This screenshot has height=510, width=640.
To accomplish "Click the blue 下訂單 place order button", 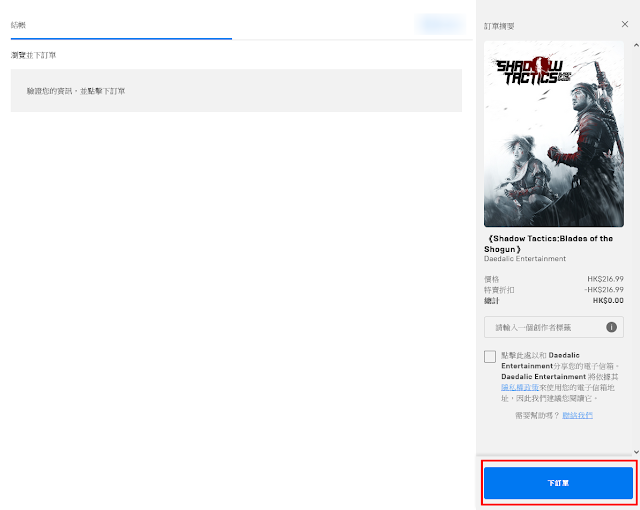I will pos(558,483).
